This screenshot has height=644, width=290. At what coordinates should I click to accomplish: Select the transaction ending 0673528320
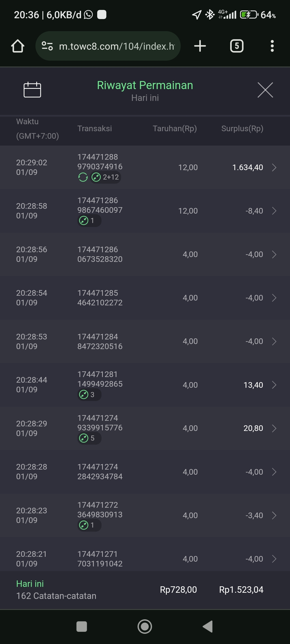coord(100,254)
